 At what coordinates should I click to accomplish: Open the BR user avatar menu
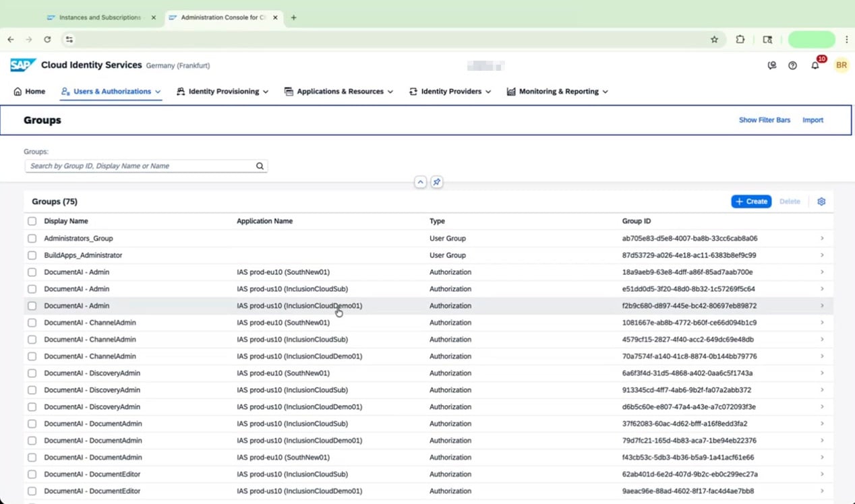tap(841, 65)
